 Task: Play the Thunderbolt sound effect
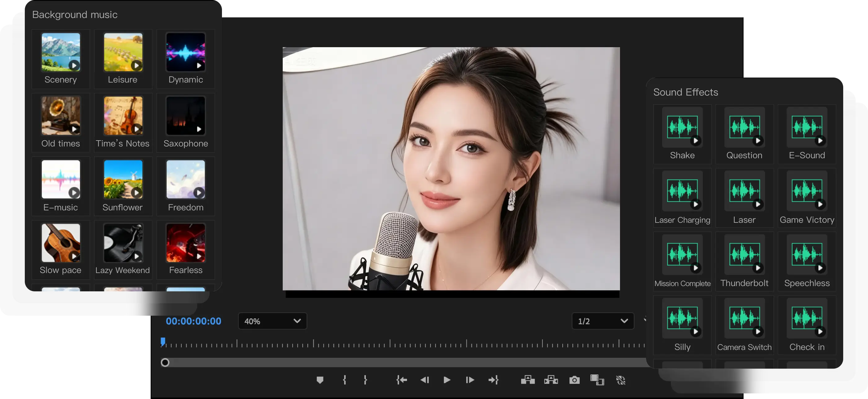758,268
